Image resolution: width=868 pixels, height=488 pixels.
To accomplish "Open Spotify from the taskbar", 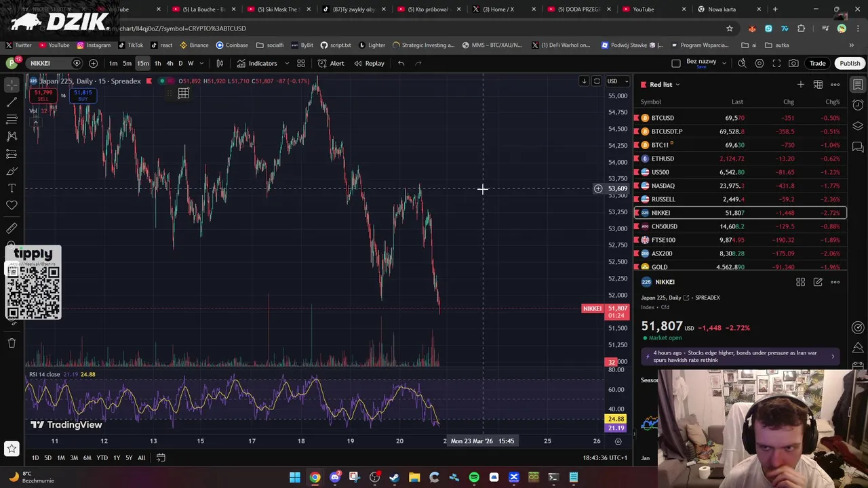I will [474, 477].
